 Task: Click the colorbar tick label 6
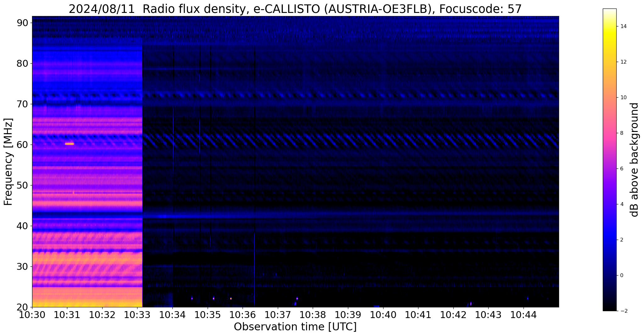point(621,169)
